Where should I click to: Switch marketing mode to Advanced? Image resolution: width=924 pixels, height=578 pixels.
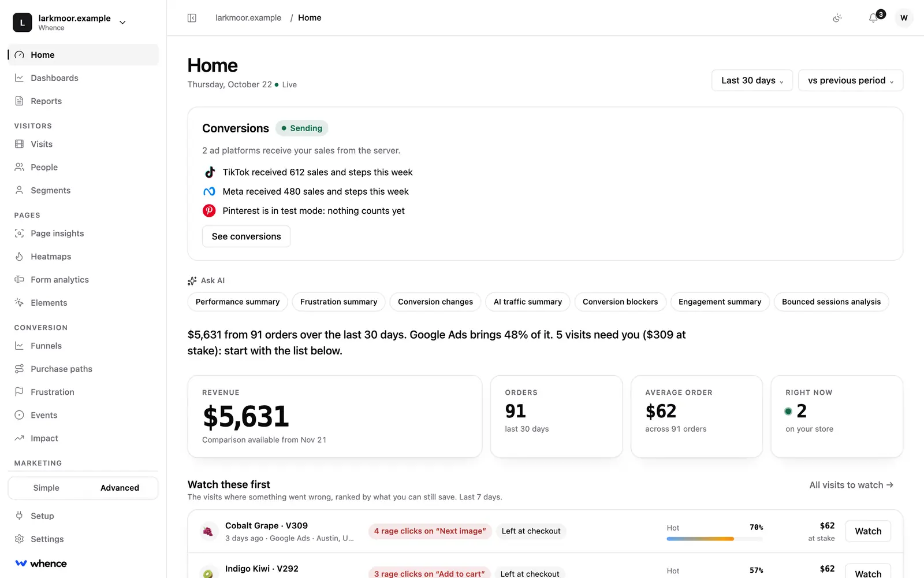coord(120,488)
